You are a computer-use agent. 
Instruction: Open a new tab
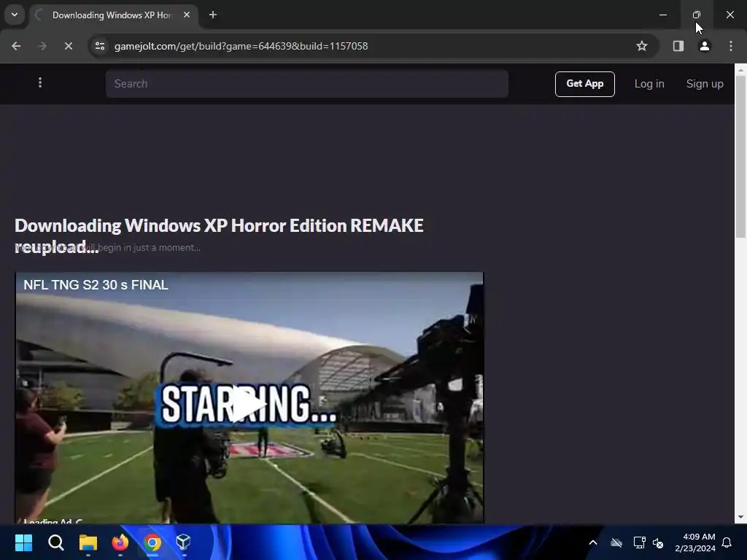[213, 15]
